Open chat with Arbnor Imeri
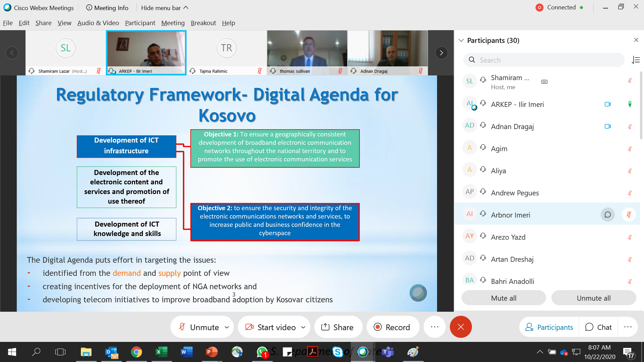Viewport: 644px width, 362px height. 607,215
